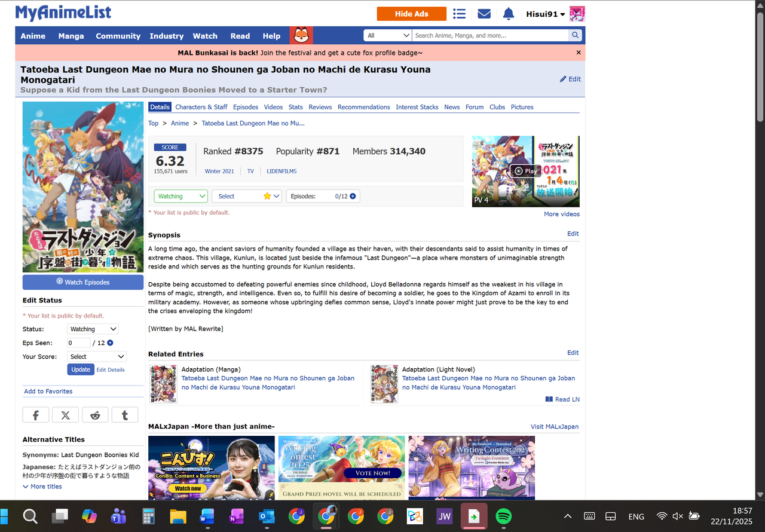765x532 pixels.
Task: Open the Watch navigation menu
Action: 205,36
